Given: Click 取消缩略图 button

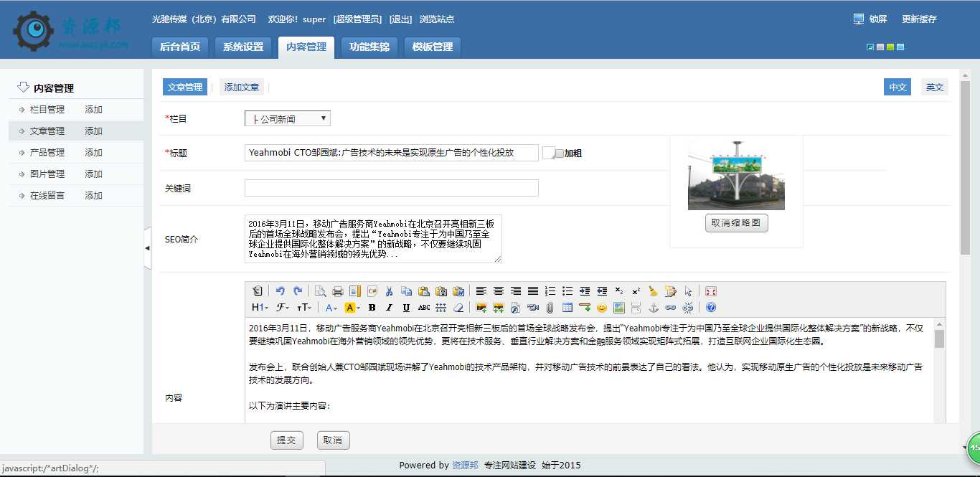Looking at the screenshot, I should click(737, 223).
